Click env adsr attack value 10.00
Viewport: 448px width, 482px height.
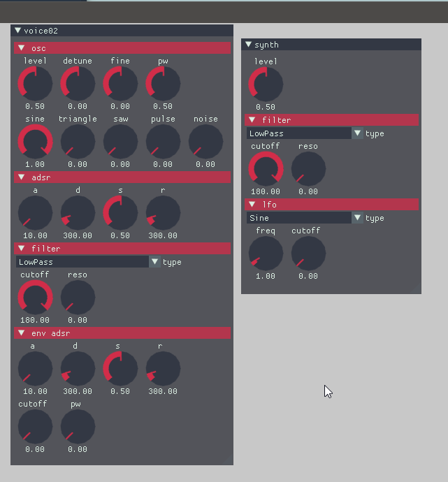click(x=35, y=392)
